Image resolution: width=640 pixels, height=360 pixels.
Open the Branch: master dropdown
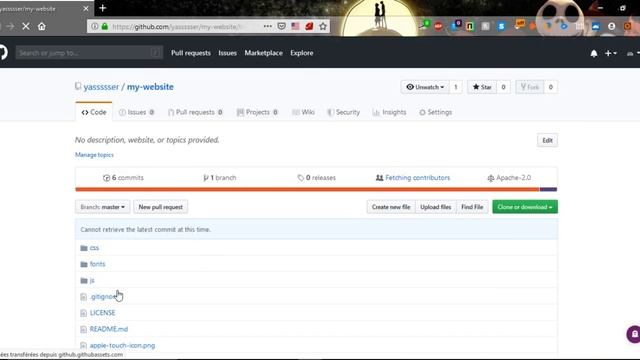(x=102, y=207)
